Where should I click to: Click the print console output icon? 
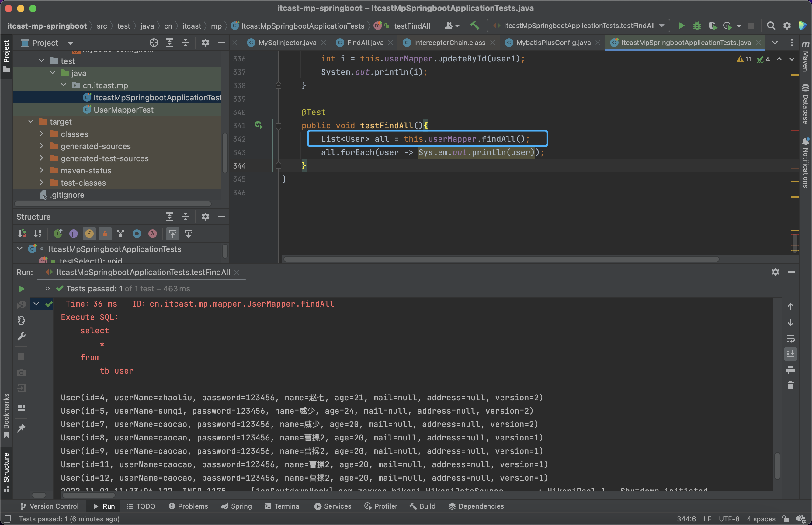(790, 370)
